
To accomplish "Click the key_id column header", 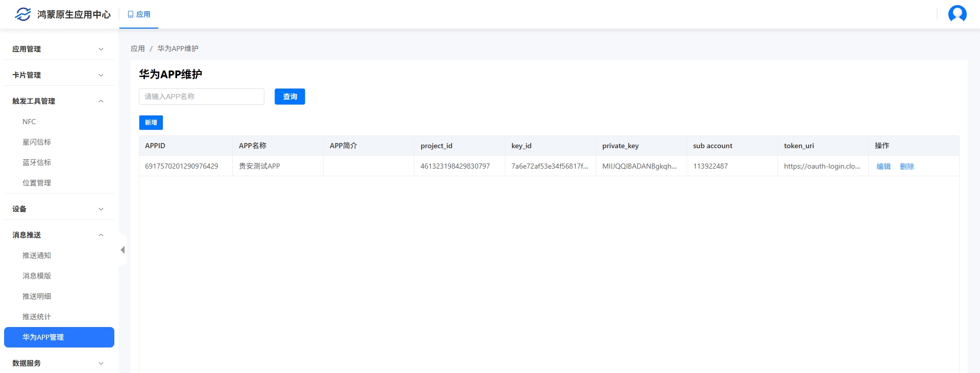I will [550, 146].
